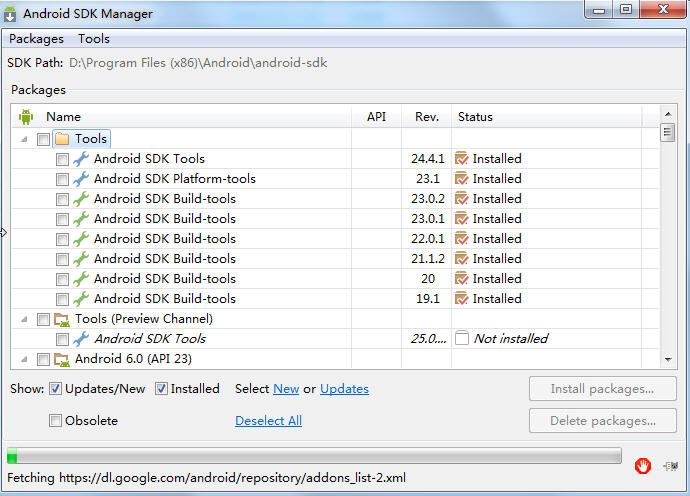Open the Packages menu

(x=37, y=39)
